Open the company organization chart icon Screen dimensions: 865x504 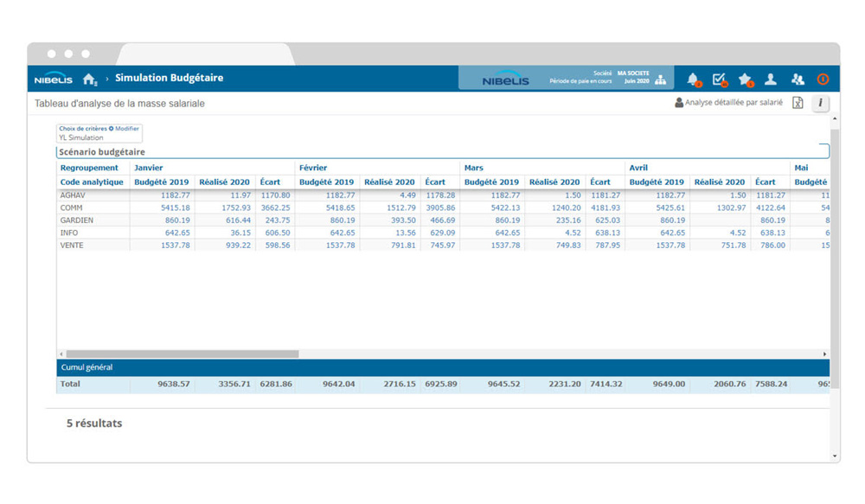[661, 80]
